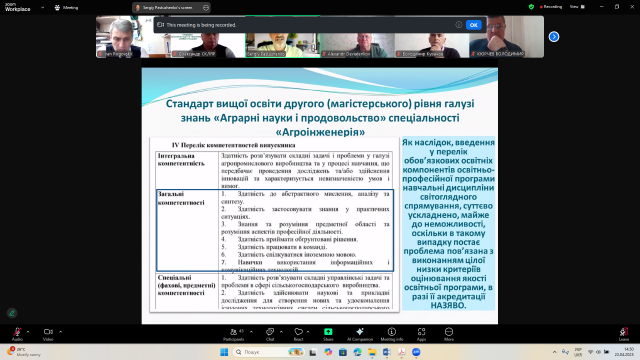The height and width of the screenshot is (360, 640).
Task: Open options icon on screen share tab
Action: pos(206,7)
